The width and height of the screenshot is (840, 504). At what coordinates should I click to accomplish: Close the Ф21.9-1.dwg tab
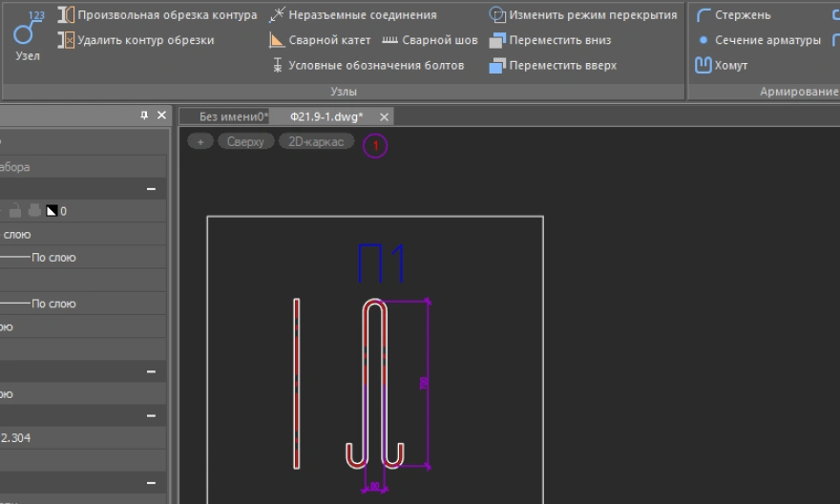click(385, 116)
